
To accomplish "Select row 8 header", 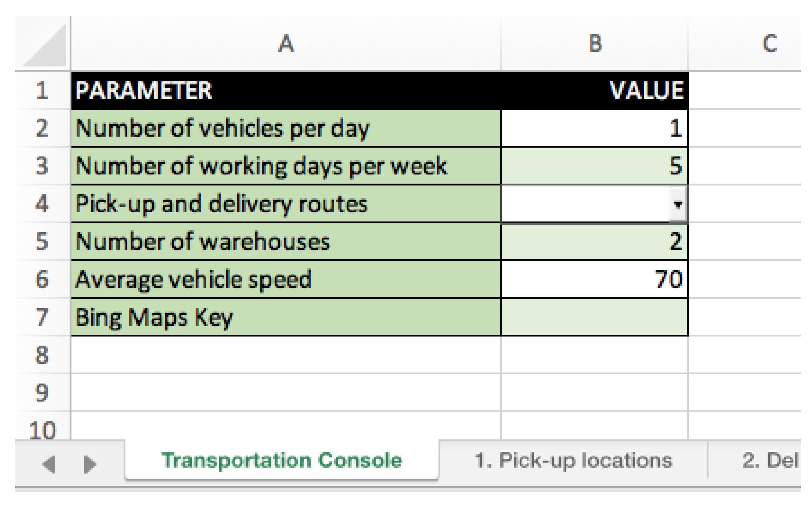I will click(x=42, y=355).
